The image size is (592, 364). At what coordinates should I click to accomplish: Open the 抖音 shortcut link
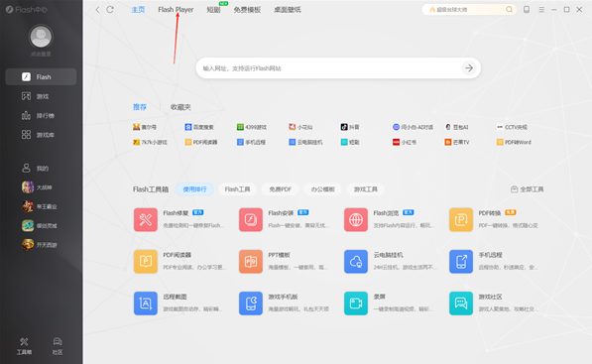[350, 127]
